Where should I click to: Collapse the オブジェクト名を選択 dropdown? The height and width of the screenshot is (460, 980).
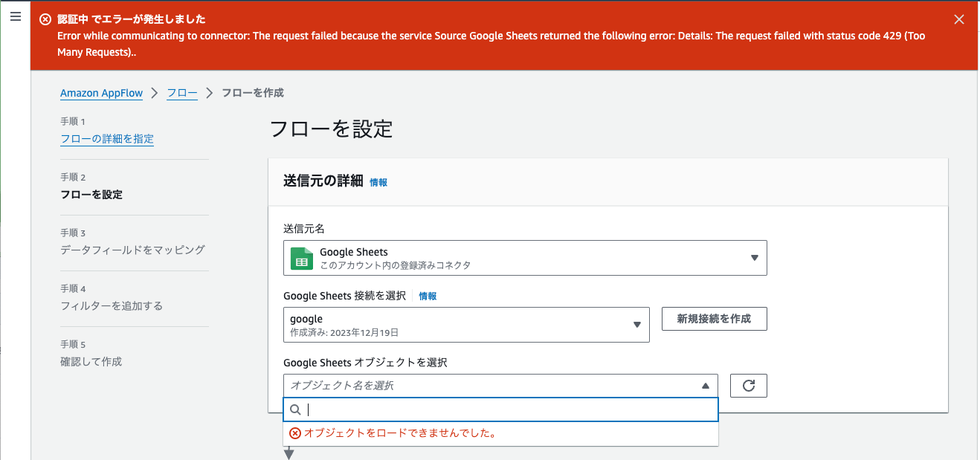[x=500, y=386]
